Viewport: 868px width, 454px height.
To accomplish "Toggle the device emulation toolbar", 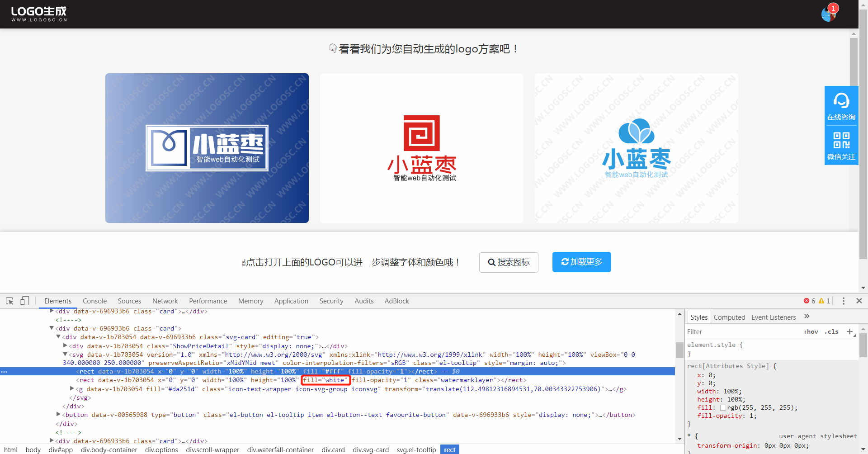I will [25, 300].
